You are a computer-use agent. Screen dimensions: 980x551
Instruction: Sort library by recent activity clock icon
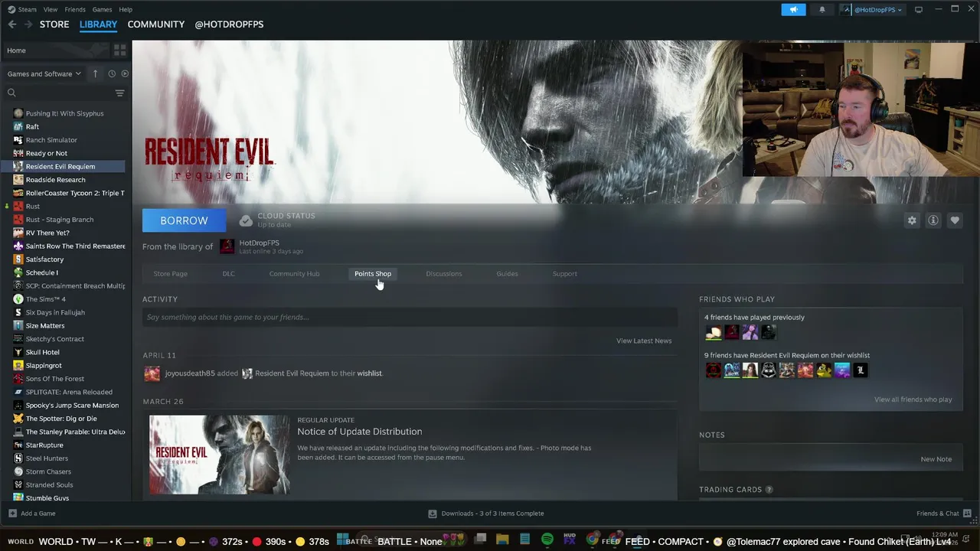coord(112,73)
